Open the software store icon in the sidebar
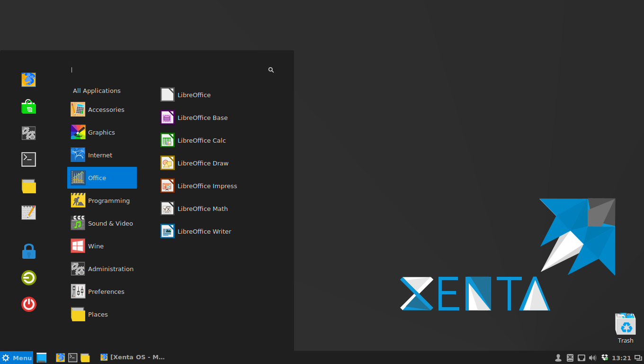The width and height of the screenshot is (644, 364). point(28,107)
